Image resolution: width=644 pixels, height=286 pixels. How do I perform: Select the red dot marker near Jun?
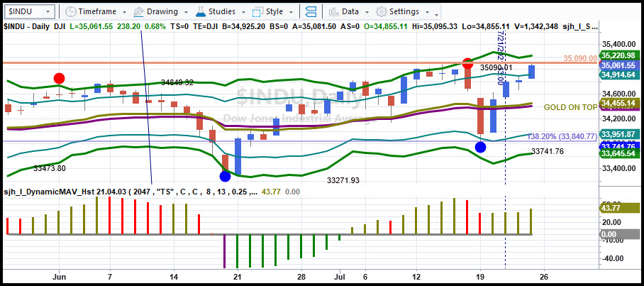click(59, 79)
